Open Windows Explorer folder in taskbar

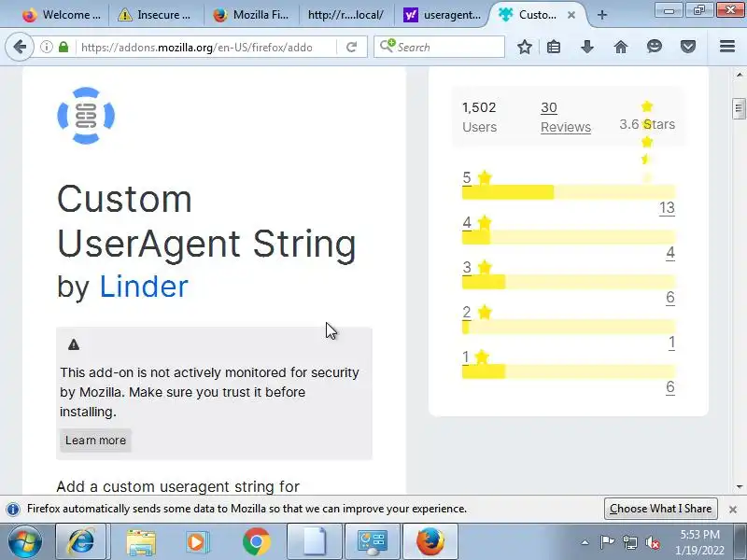[x=141, y=542]
